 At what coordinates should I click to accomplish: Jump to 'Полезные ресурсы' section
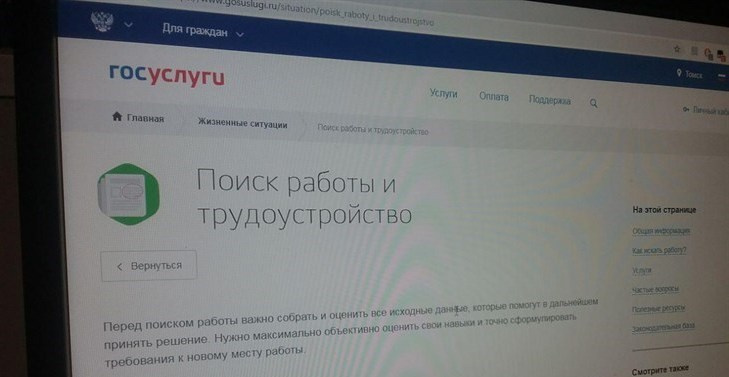pos(658,309)
